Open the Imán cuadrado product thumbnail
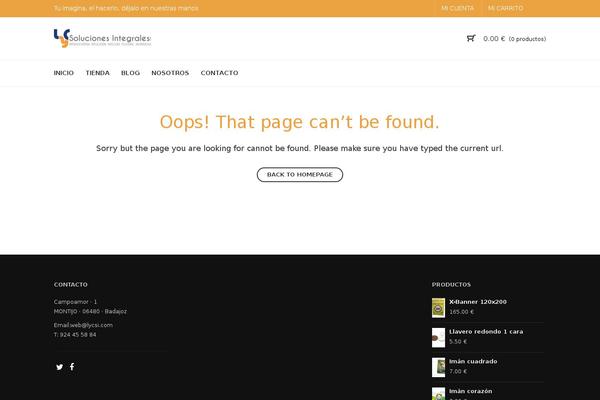The width and height of the screenshot is (600, 400). pos(439,367)
